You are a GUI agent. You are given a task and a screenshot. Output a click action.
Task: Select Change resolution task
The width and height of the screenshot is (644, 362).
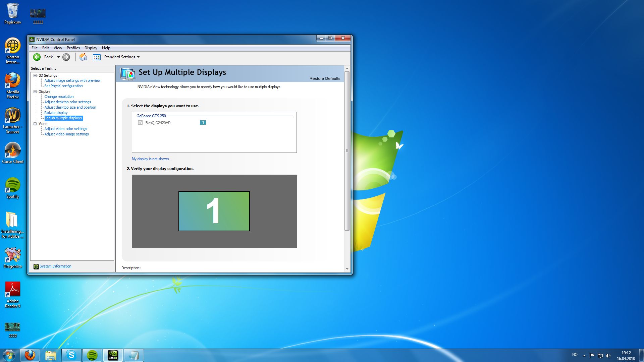click(59, 97)
